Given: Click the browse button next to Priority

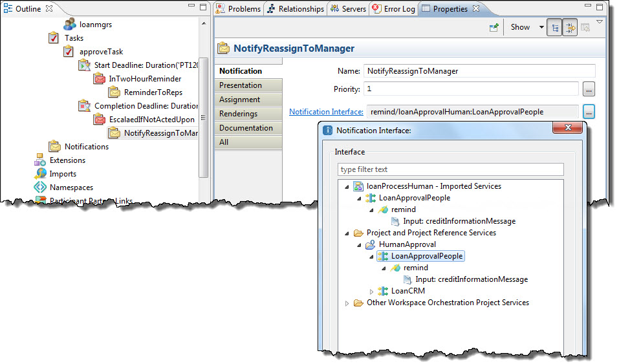Looking at the screenshot, I should point(589,89).
